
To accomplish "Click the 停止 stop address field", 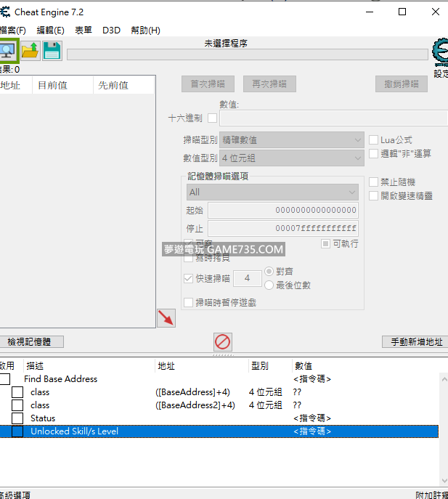I will point(283,228).
